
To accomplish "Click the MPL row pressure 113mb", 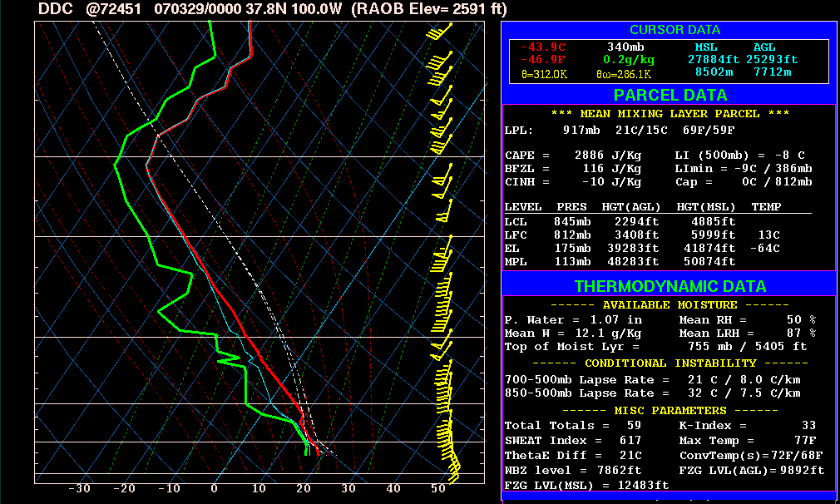I will pos(572,262).
